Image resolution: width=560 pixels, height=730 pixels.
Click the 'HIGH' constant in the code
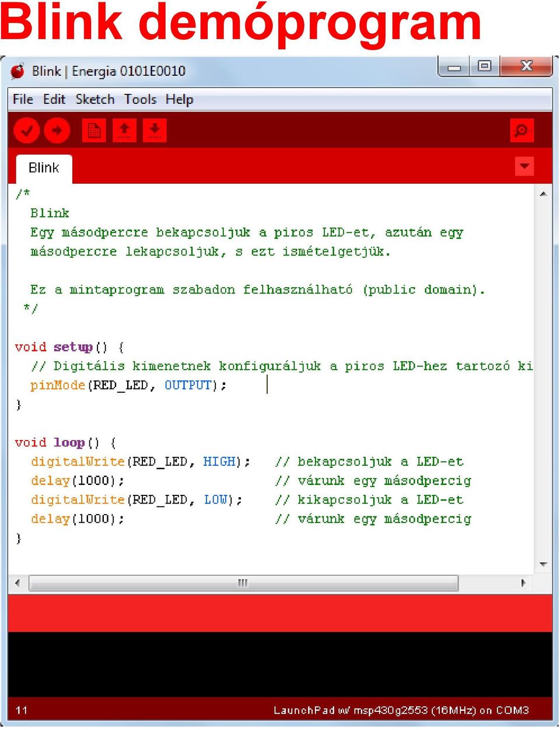219,462
